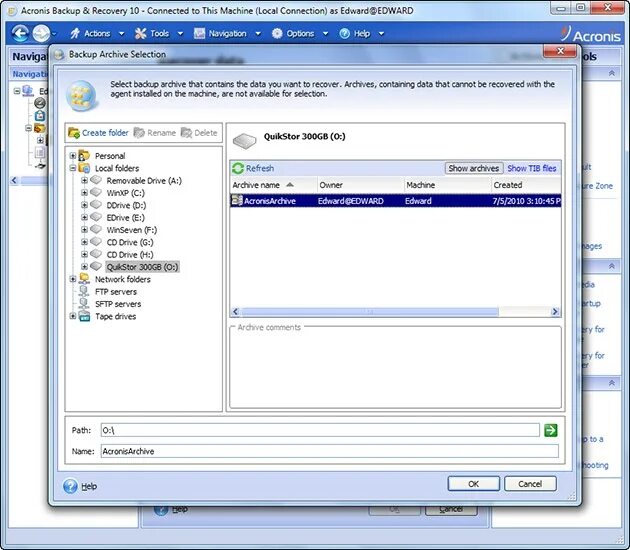Select the AcronisArchive row
This screenshot has height=550, width=630.
395,200
